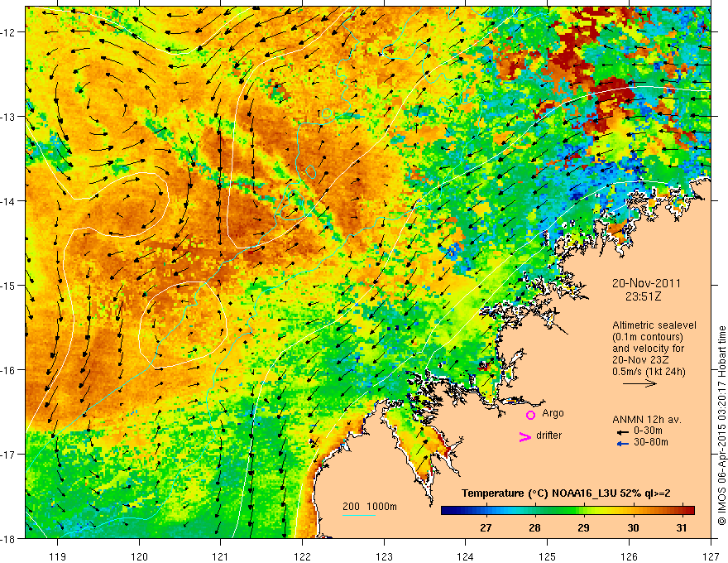The width and height of the screenshot is (728, 563).
Task: Click the 'Argo' legend label
Action: tap(553, 413)
